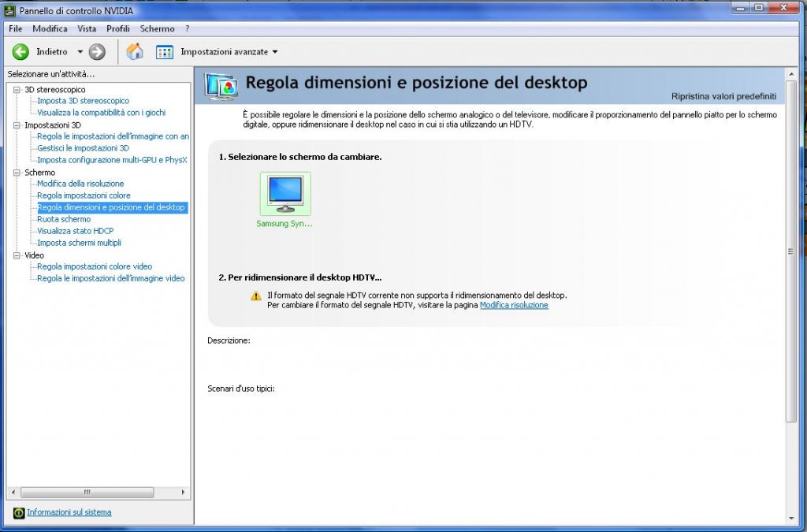Viewport: 807px width, 532px height.
Task: Collapse the Schermo tree node
Action: point(17,173)
